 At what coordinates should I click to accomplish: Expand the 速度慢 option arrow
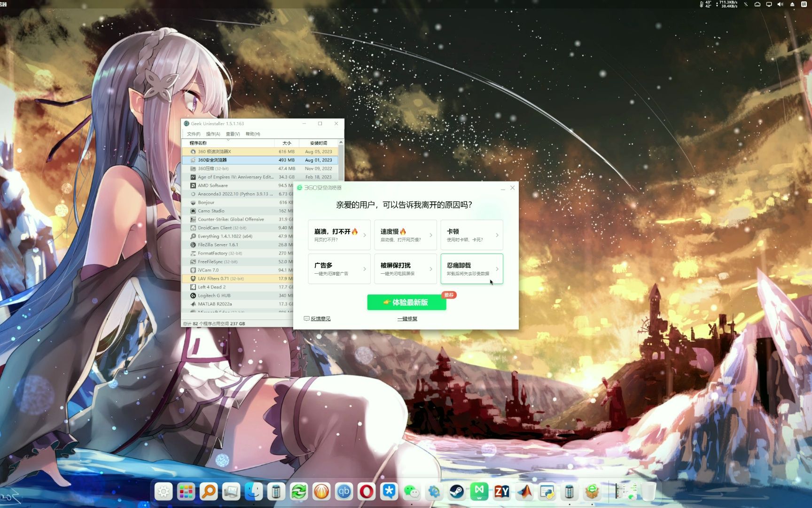click(x=430, y=235)
